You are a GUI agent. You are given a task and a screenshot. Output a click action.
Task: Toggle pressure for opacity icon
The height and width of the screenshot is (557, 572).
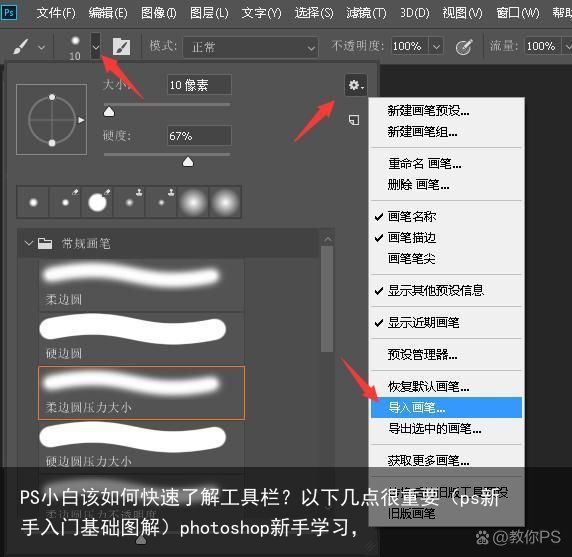[464, 47]
